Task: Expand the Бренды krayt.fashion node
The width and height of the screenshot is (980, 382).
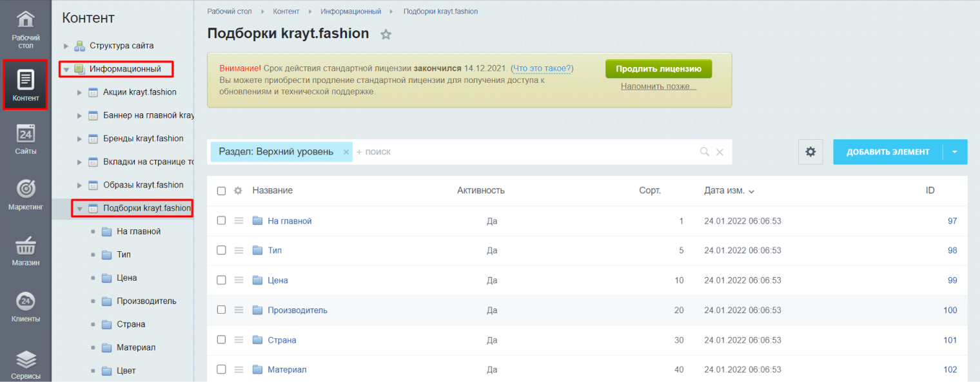Action: [79, 138]
